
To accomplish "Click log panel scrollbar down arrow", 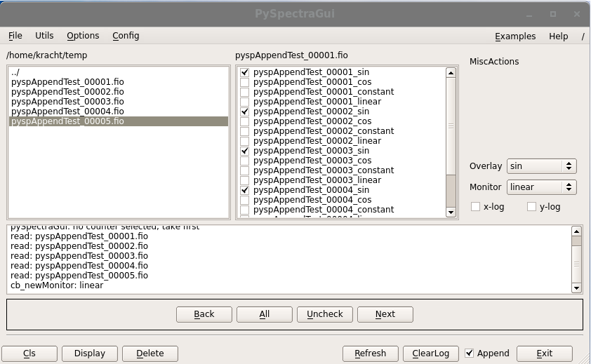I will [576, 288].
